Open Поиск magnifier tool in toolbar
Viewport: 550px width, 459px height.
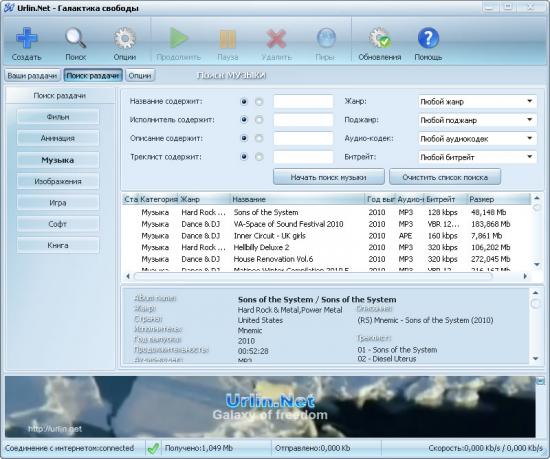pos(75,38)
